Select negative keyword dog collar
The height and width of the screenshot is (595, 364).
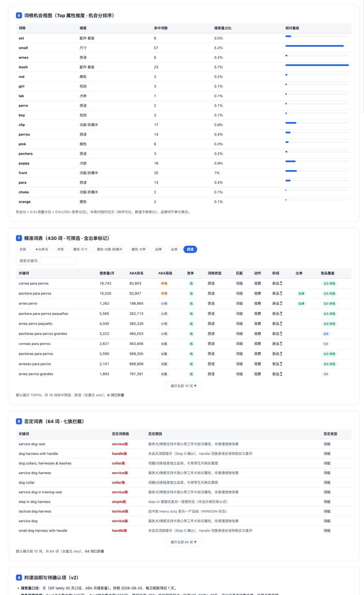[x=27, y=483]
